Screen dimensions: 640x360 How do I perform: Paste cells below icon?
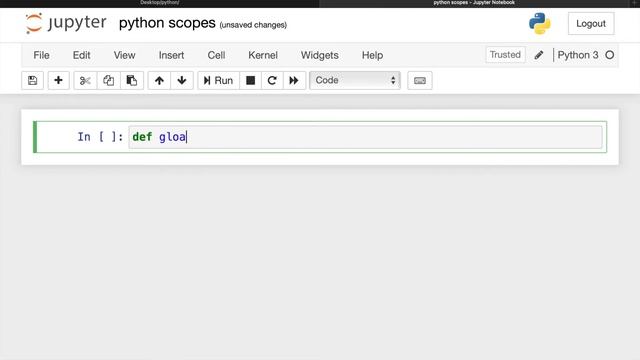click(x=131, y=80)
